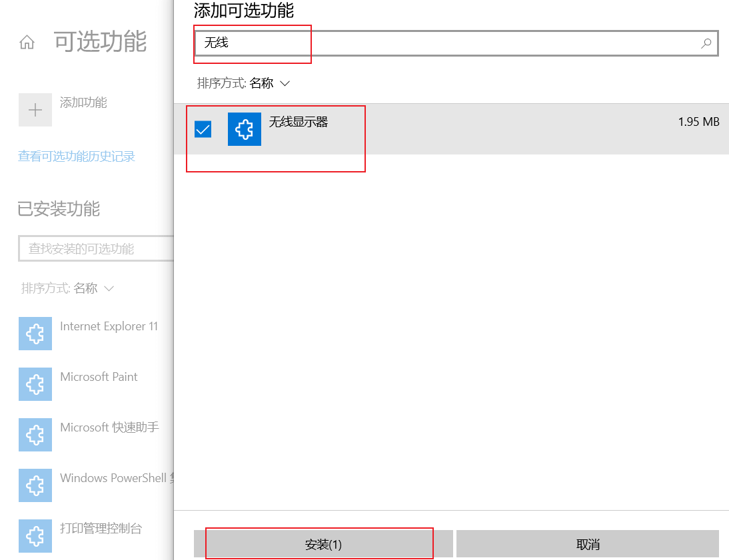729x560 pixels.
Task: Click the 取消 button
Action: 588,544
